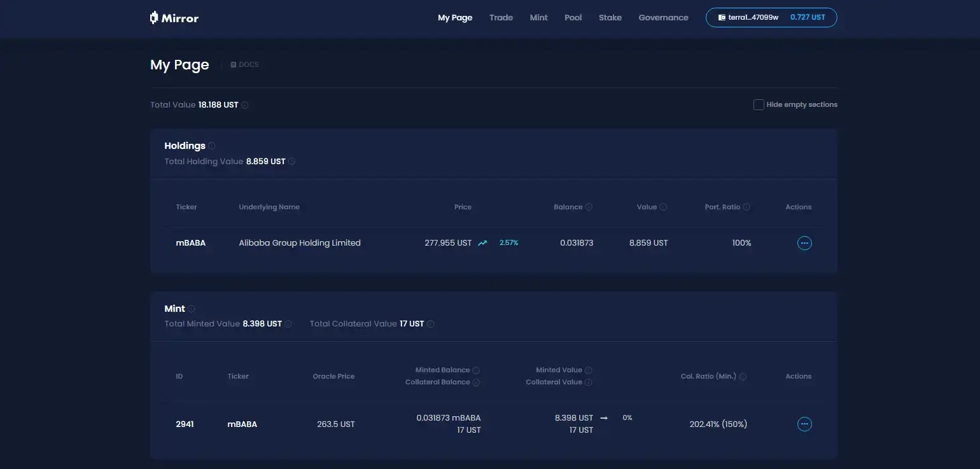
Task: Click the Mirror logo icon
Action: tap(154, 18)
